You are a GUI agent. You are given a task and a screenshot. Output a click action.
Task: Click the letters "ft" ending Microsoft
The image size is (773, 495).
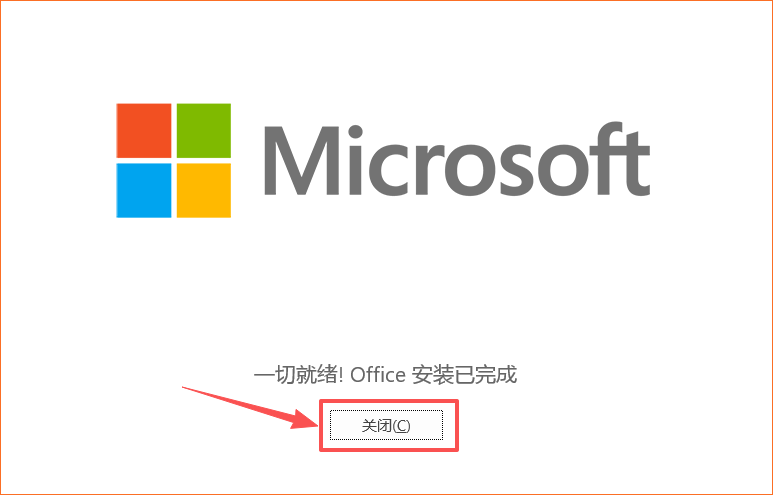click(x=623, y=159)
